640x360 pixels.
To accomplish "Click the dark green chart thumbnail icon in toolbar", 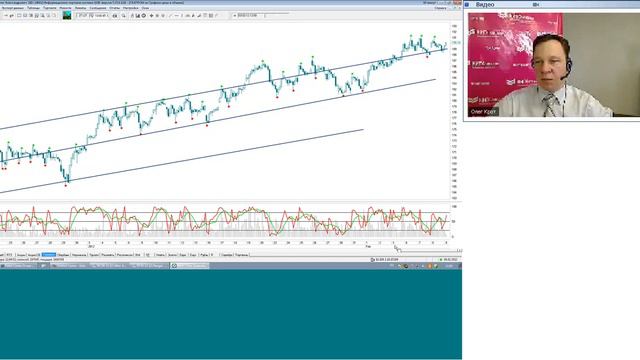I will tap(67, 16).
